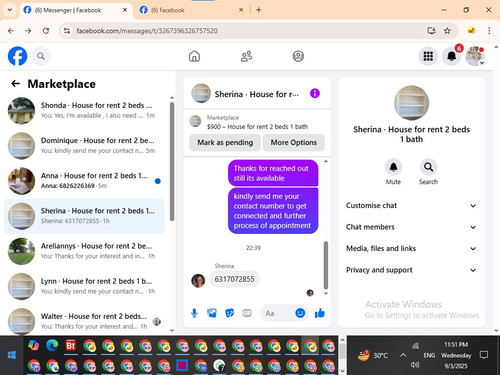This screenshot has width=500, height=375.
Task: Open Microsoft Edge from the taskbar
Action: point(52,346)
